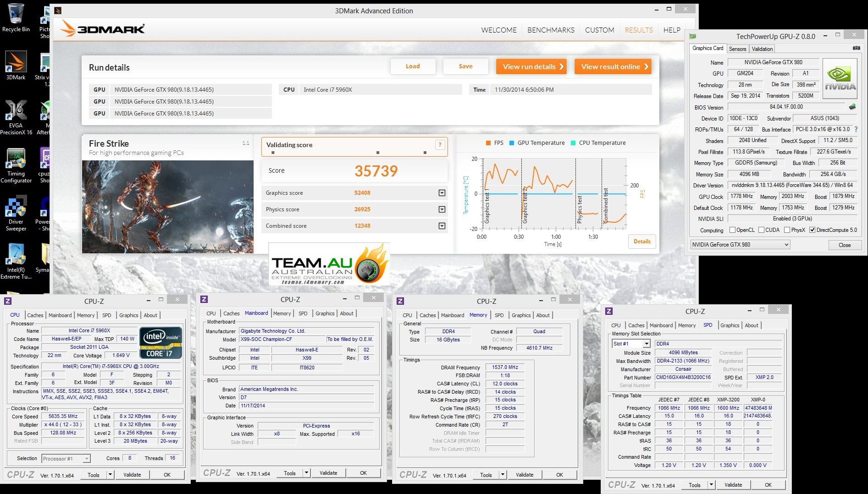Open the HELP menu in 3DMark
This screenshot has height=494, width=868.
click(672, 30)
